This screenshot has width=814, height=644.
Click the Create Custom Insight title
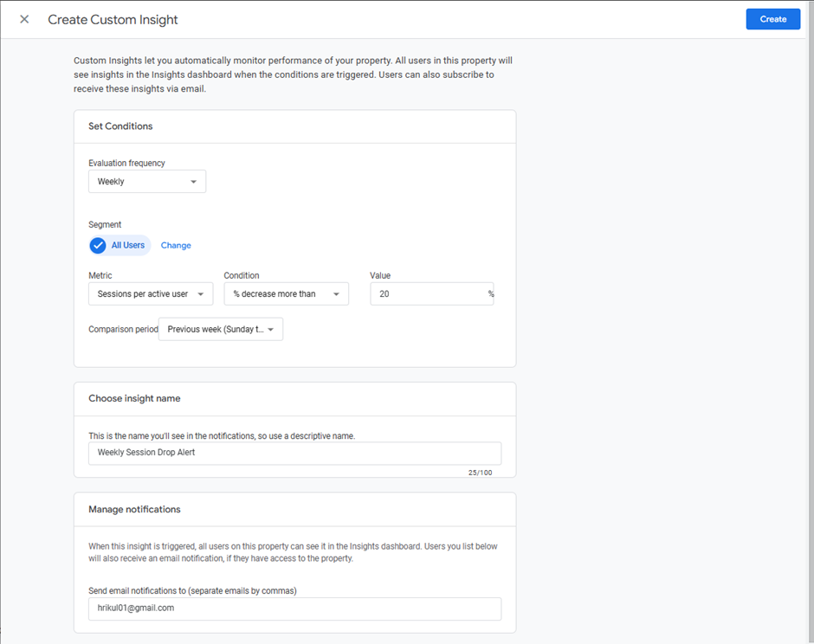tap(113, 19)
